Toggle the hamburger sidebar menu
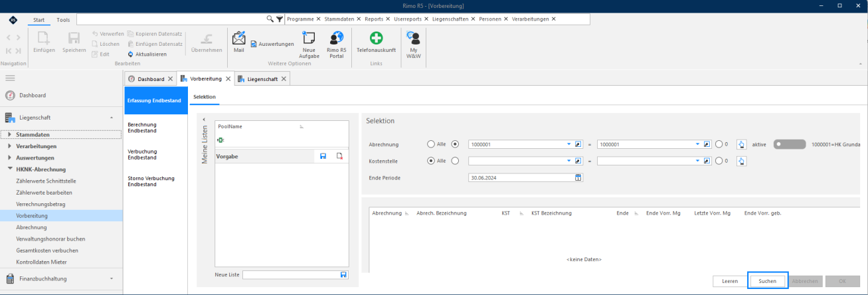 point(10,78)
